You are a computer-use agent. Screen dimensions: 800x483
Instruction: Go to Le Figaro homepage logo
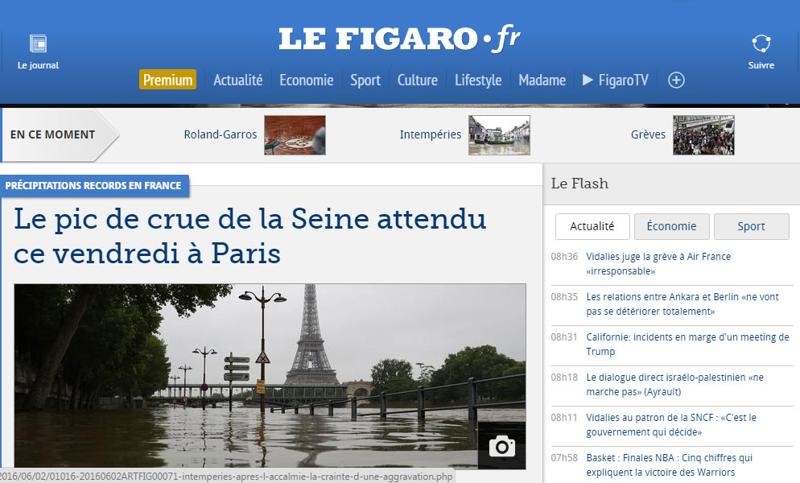pos(399,39)
